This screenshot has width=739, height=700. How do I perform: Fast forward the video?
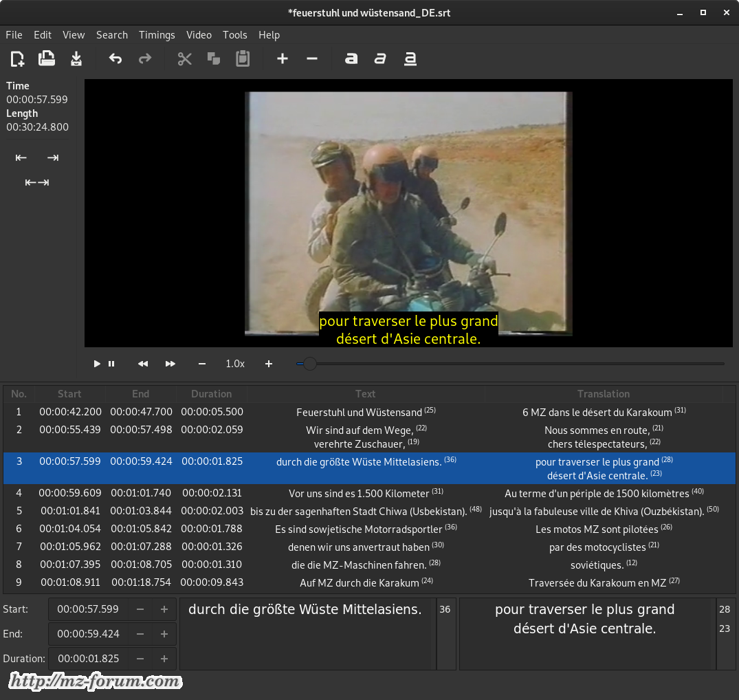(170, 364)
